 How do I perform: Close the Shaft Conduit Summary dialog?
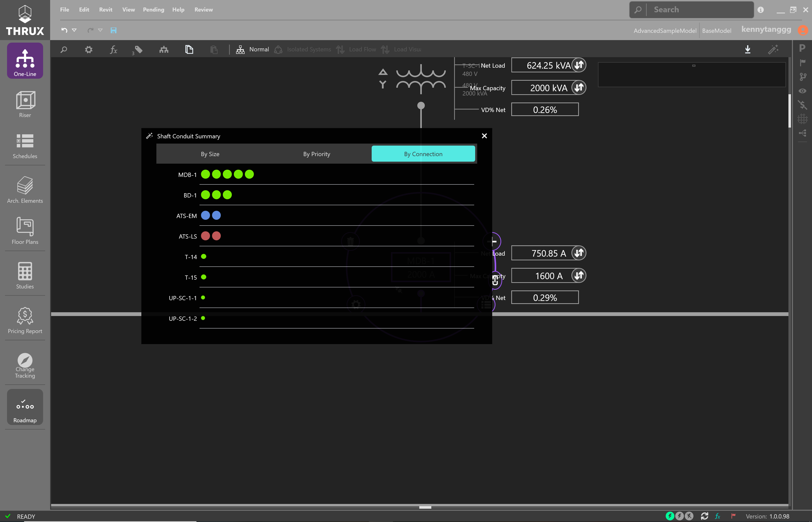click(484, 136)
